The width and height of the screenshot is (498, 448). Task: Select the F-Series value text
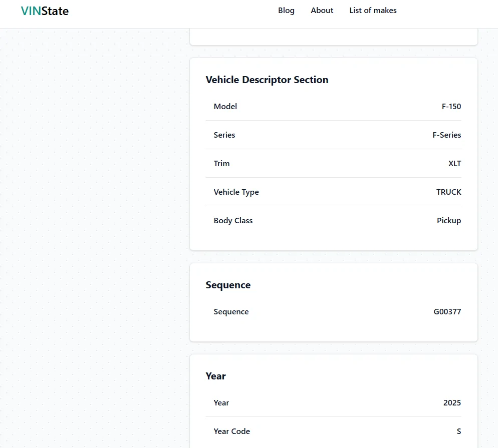click(446, 135)
